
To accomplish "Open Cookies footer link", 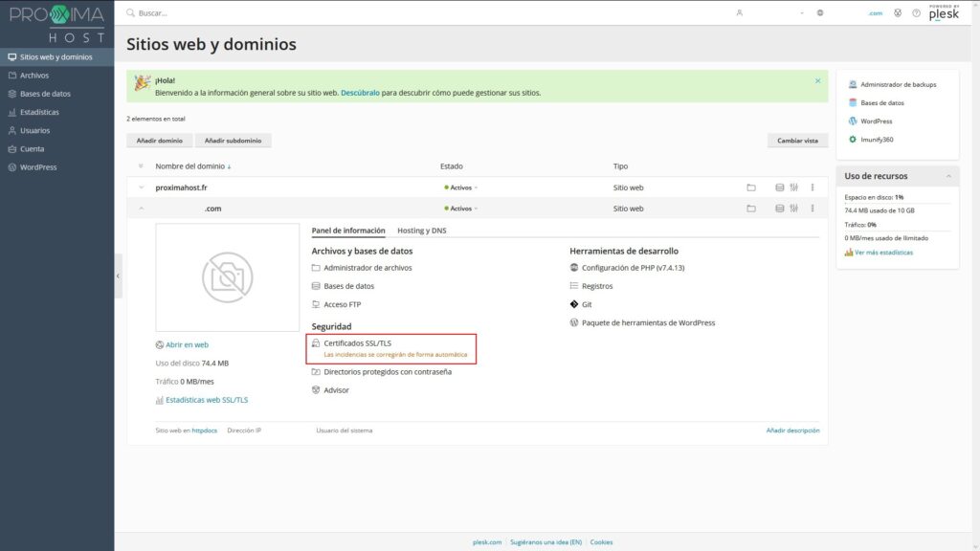I will 601,542.
